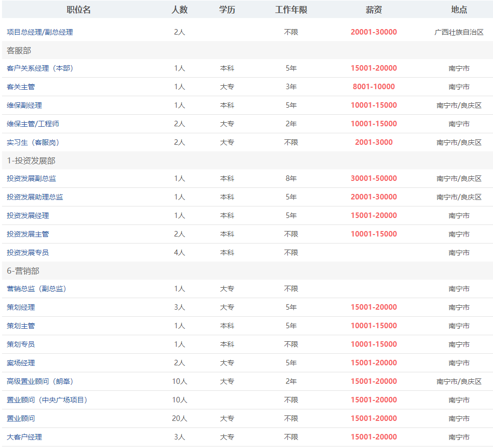Screen dimensions: 493x448
Task: Click the 客服部 department group row
Action: click(19, 51)
